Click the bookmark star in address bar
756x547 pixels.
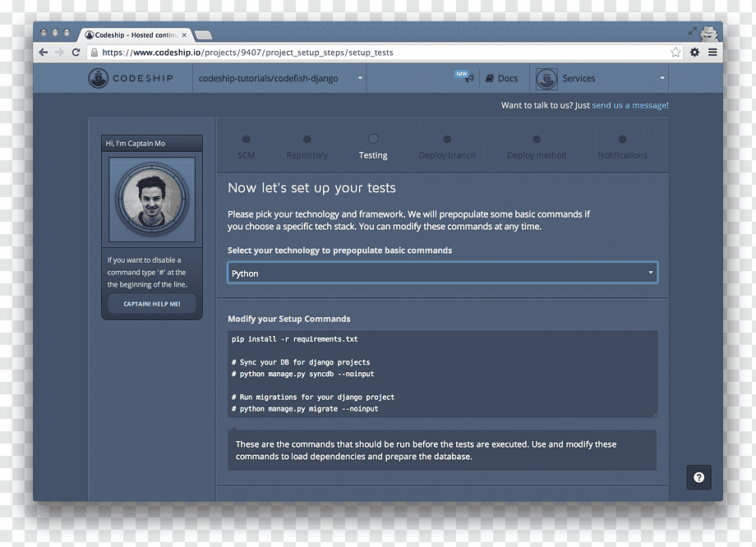coord(675,52)
